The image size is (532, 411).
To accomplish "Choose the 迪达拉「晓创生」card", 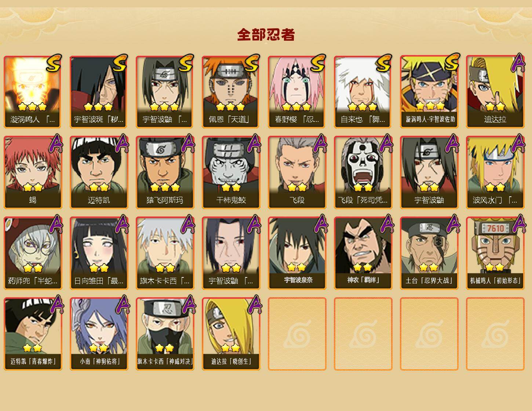I will [x=231, y=334].
